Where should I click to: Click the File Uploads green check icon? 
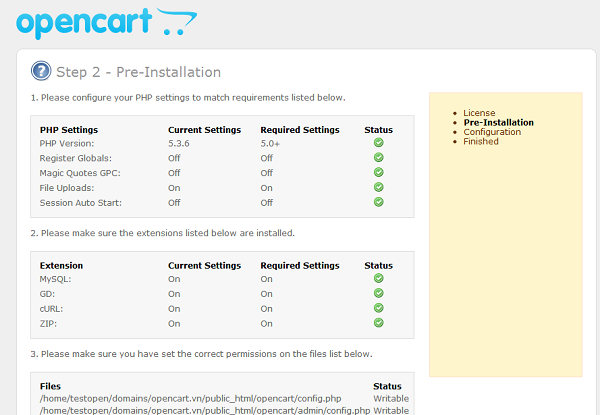point(378,187)
